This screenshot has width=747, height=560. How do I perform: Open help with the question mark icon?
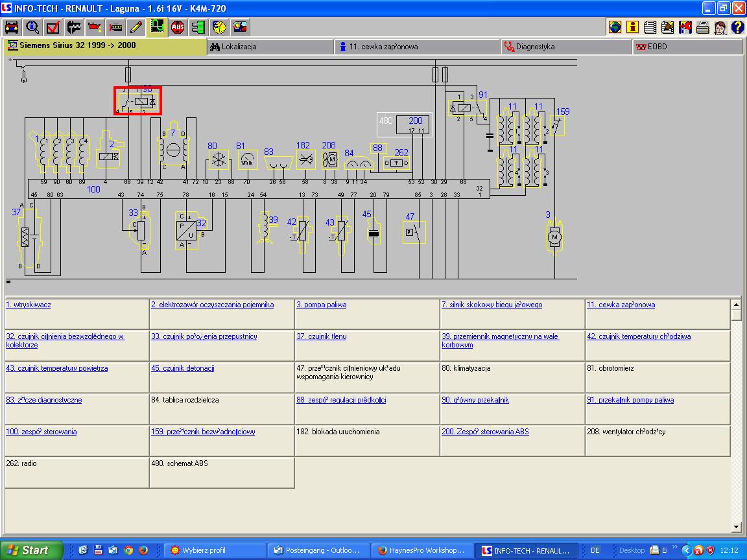tap(737, 27)
